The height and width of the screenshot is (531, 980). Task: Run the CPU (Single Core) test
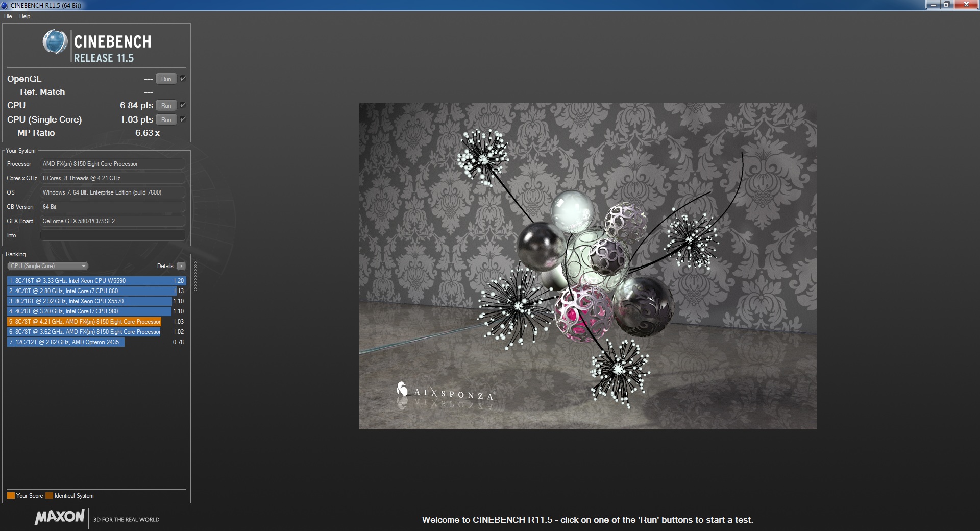point(166,119)
